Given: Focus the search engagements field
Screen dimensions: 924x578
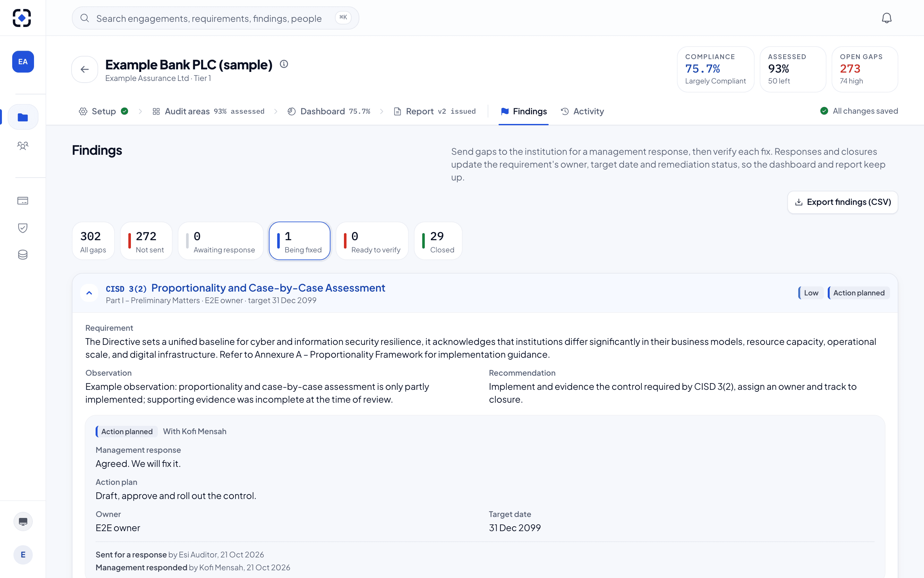Looking at the screenshot, I should click(215, 18).
